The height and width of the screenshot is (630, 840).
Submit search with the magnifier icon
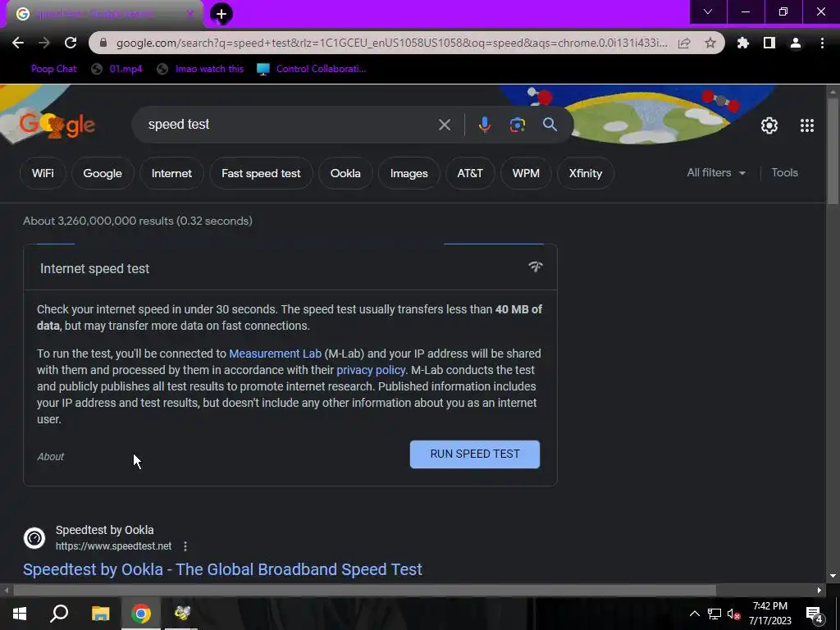tap(550, 125)
